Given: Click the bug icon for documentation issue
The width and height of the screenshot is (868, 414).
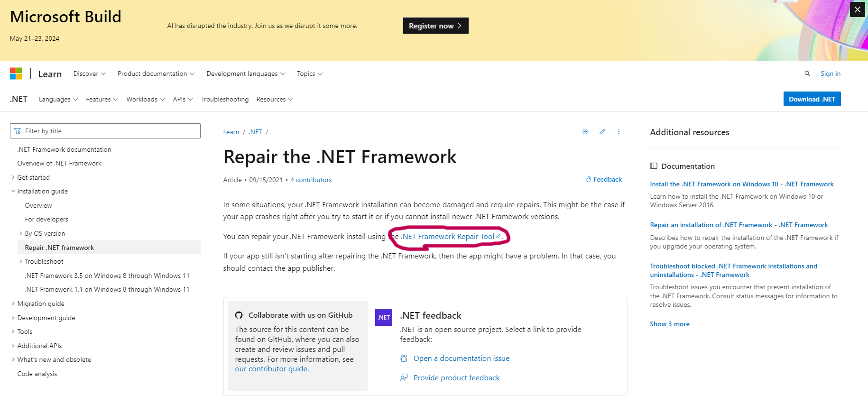Looking at the screenshot, I should pos(404,359).
